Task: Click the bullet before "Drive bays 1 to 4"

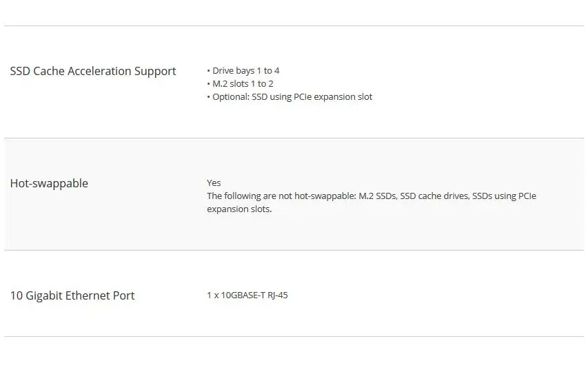Action: tap(208, 71)
